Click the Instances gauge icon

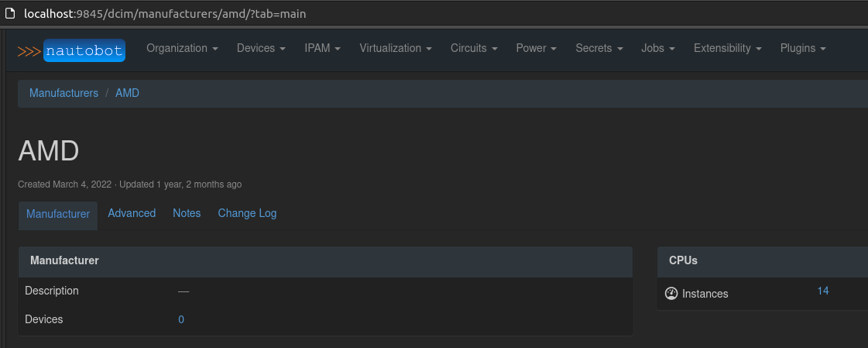tap(671, 294)
